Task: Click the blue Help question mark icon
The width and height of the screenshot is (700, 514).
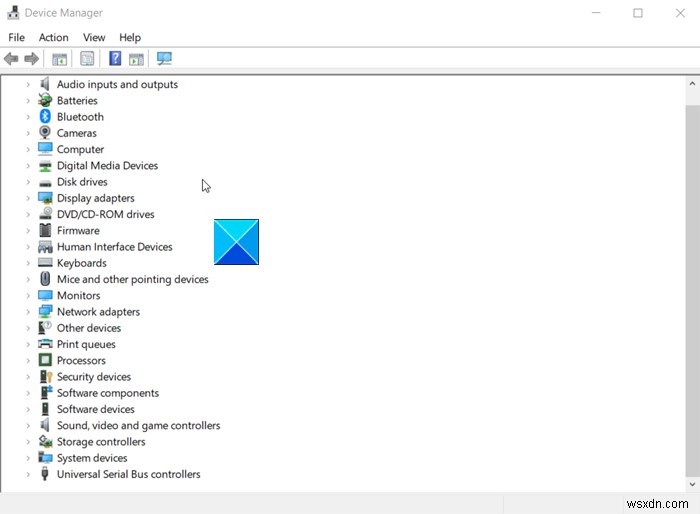Action: tap(115, 58)
